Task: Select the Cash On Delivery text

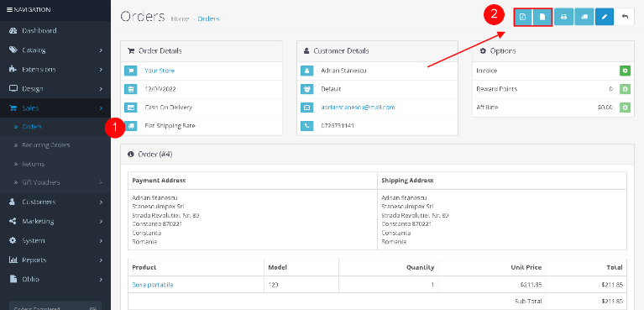Action: point(169,108)
